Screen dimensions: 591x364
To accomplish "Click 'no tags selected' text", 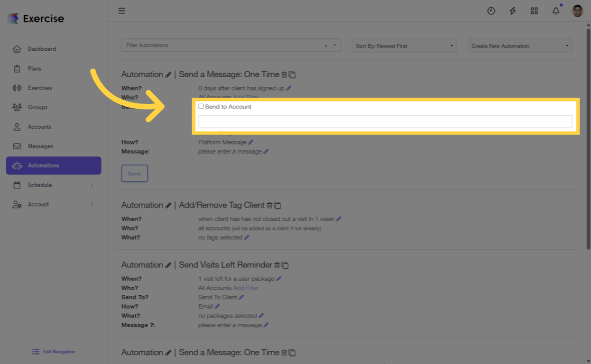I will (x=221, y=237).
